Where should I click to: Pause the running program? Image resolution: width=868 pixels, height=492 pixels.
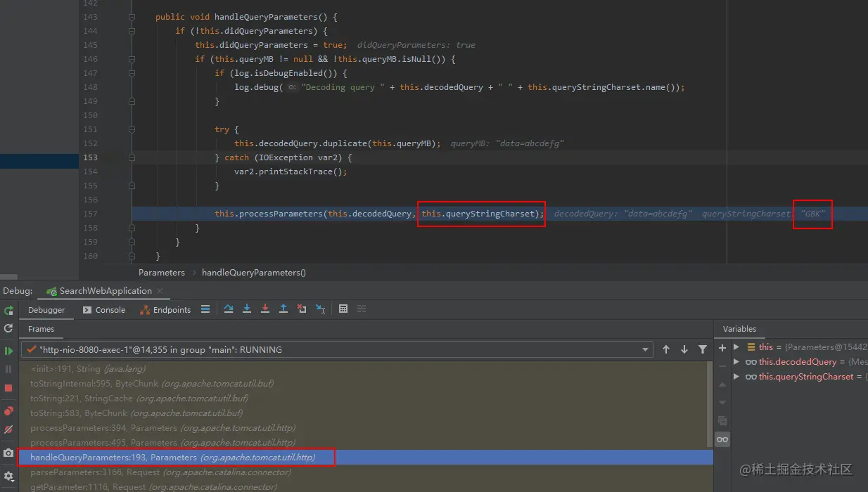click(x=8, y=368)
